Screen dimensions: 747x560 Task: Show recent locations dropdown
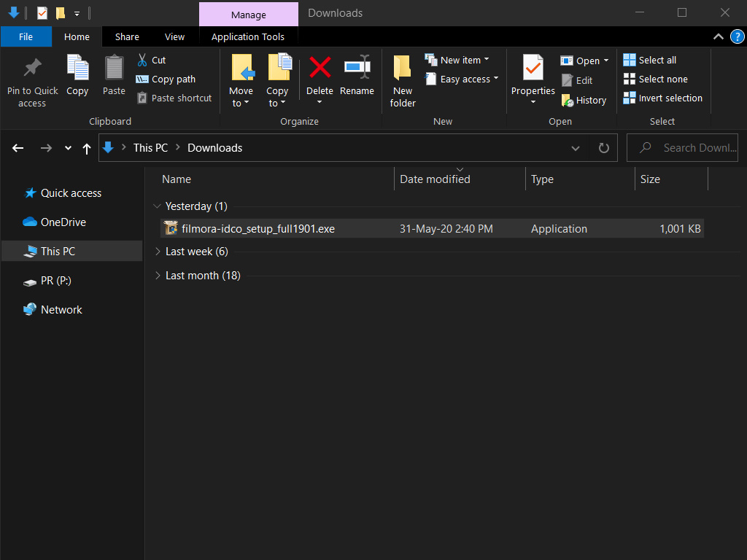(68, 148)
